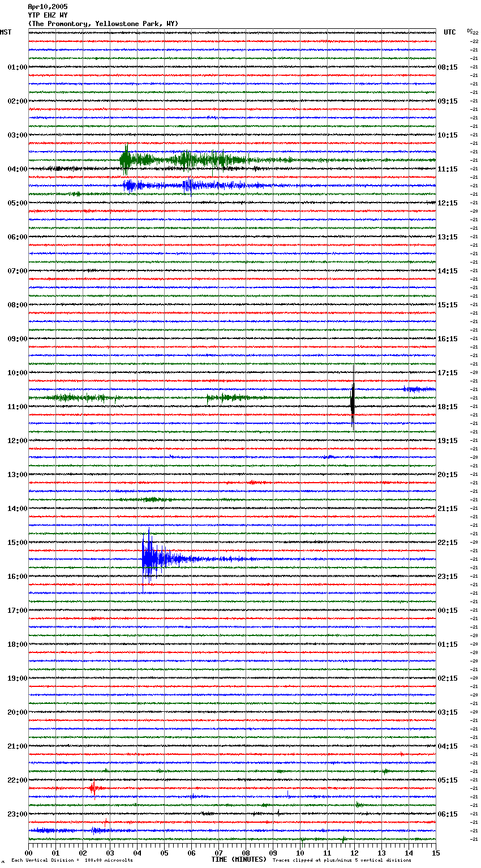Click minute tick 06 on bottom axis

point(191,852)
